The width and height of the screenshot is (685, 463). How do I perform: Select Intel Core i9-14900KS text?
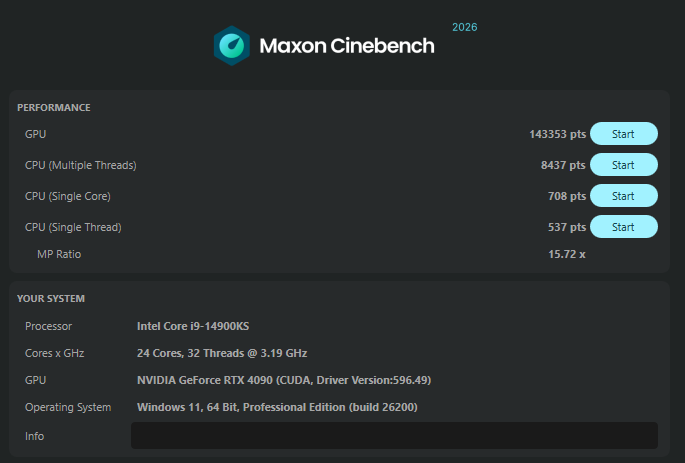pos(193,326)
